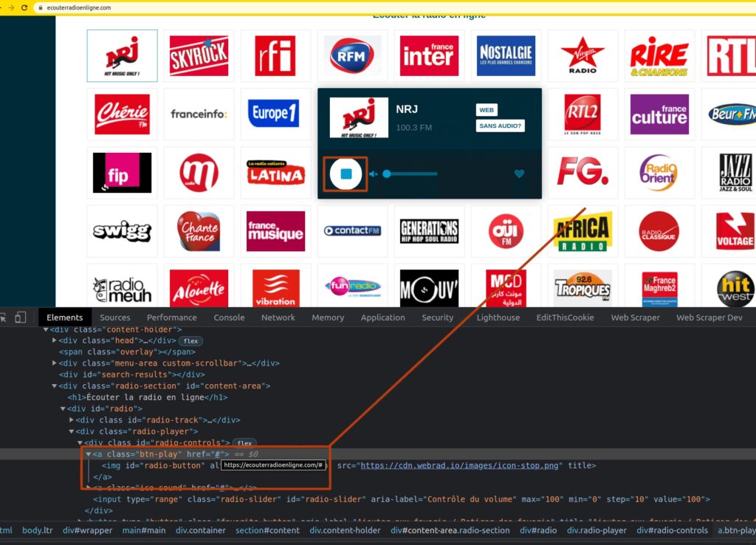756x545 pixels.
Task: Add NRJ to favorites with heart icon
Action: pos(519,174)
